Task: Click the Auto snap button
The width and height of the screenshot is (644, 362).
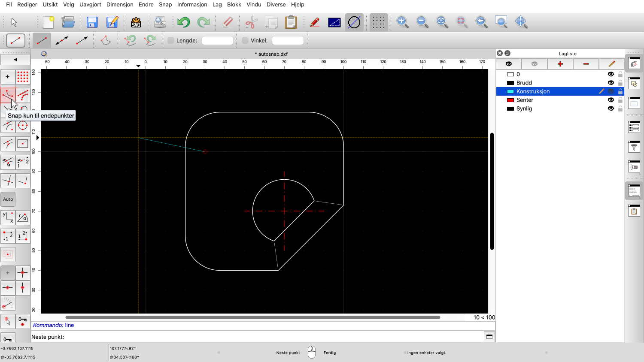Action: click(x=8, y=199)
